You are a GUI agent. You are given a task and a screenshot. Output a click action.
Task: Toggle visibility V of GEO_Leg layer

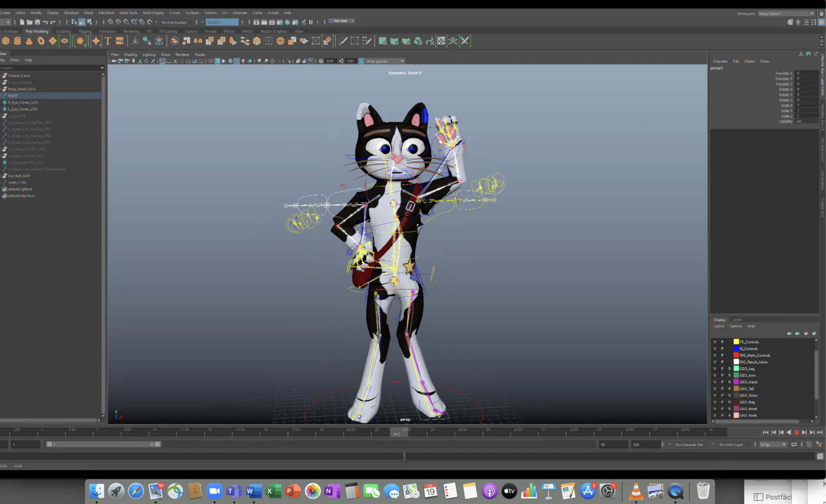[714, 369]
